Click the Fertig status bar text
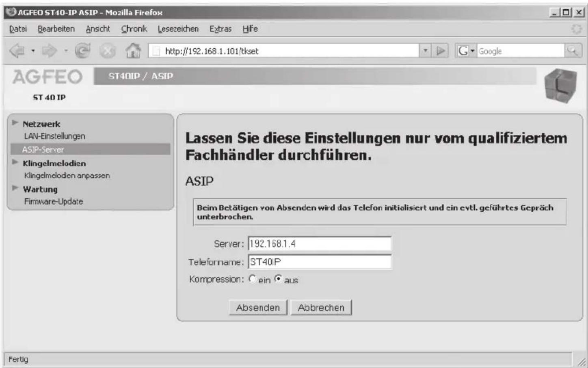Screen dimensions: 588x368 pyautogui.click(x=18, y=359)
